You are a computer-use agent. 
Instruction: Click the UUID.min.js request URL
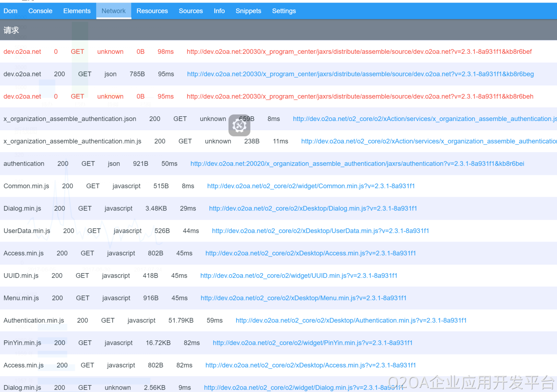[x=299, y=276]
